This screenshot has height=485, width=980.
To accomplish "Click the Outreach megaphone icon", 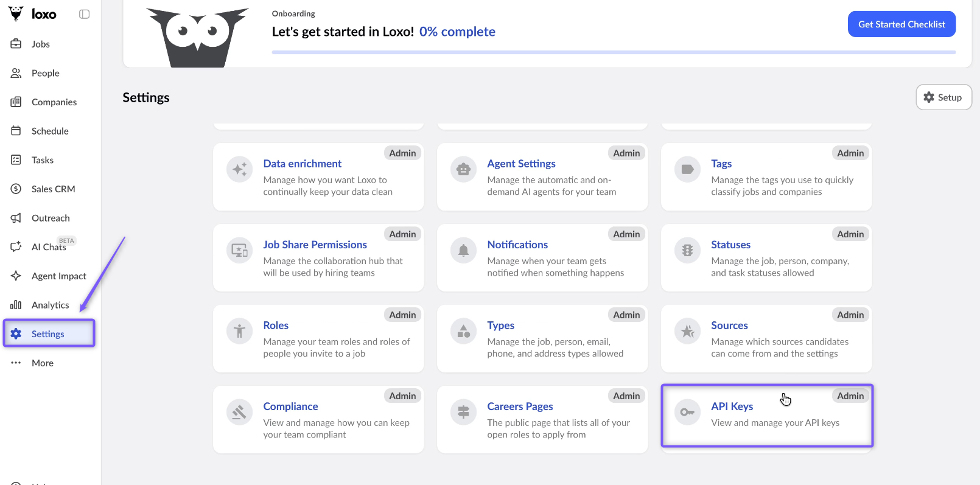I will point(16,218).
